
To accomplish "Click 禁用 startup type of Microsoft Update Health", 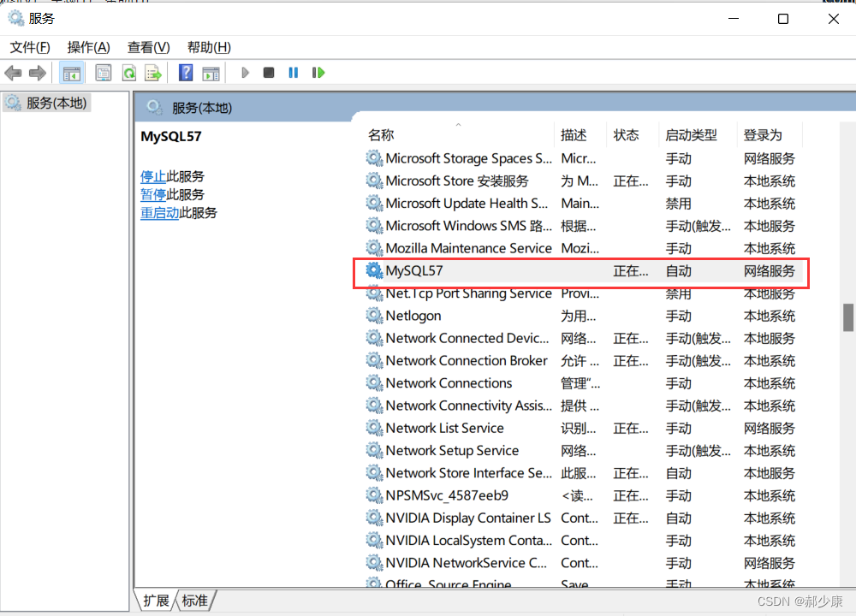I will pyautogui.click(x=679, y=204).
